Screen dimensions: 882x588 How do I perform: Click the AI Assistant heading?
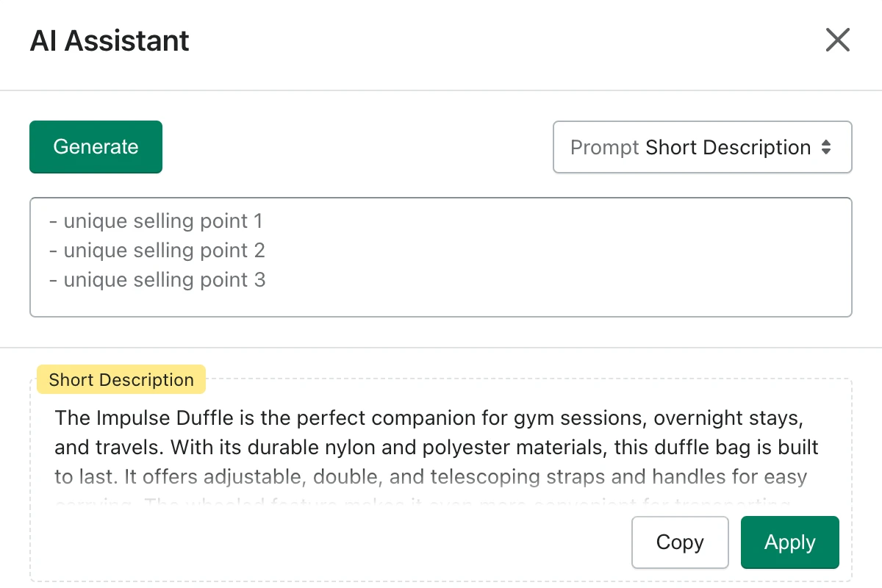(110, 40)
